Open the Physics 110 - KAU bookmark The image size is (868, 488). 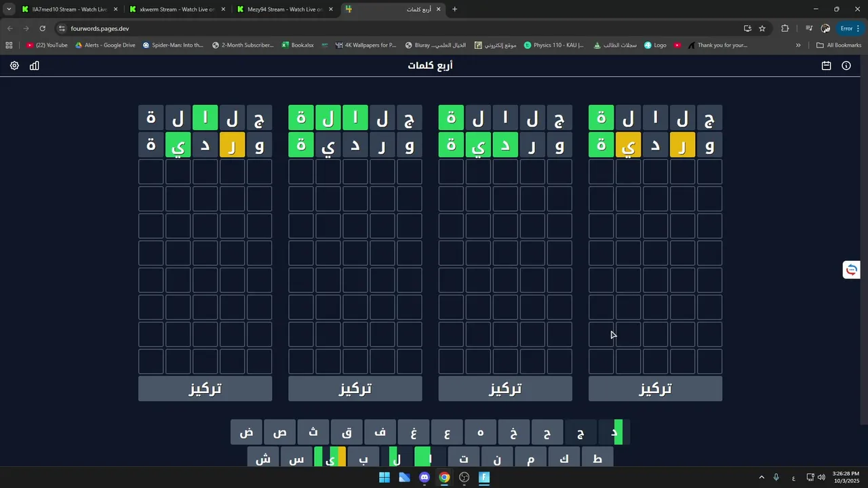tap(554, 45)
